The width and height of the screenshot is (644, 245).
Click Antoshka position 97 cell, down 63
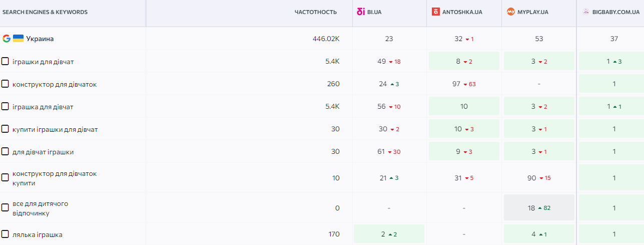464,84
